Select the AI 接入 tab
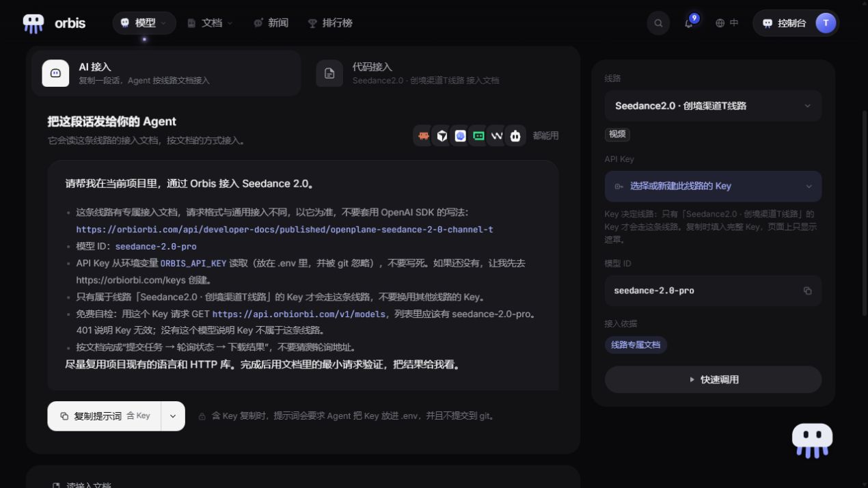868x488 pixels. click(x=166, y=73)
